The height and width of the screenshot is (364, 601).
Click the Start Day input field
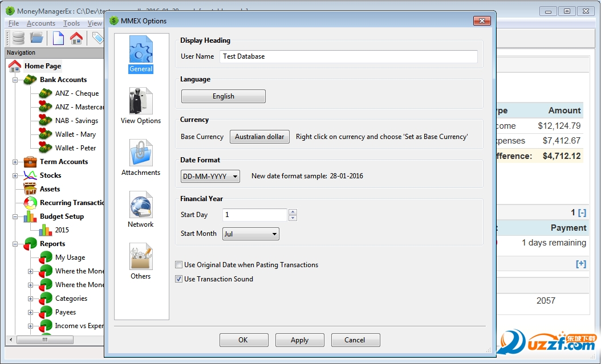(x=255, y=215)
